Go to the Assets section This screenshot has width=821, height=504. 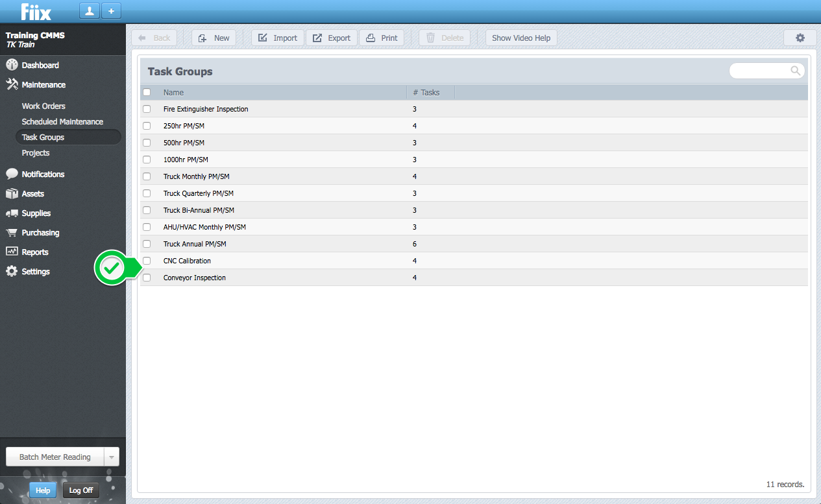click(33, 193)
